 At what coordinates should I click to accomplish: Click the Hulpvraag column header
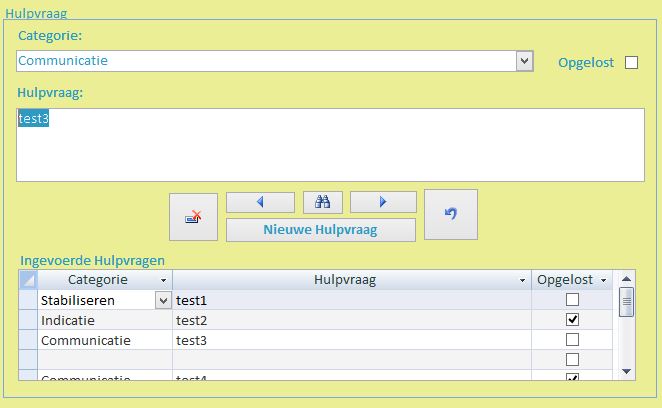click(352, 280)
